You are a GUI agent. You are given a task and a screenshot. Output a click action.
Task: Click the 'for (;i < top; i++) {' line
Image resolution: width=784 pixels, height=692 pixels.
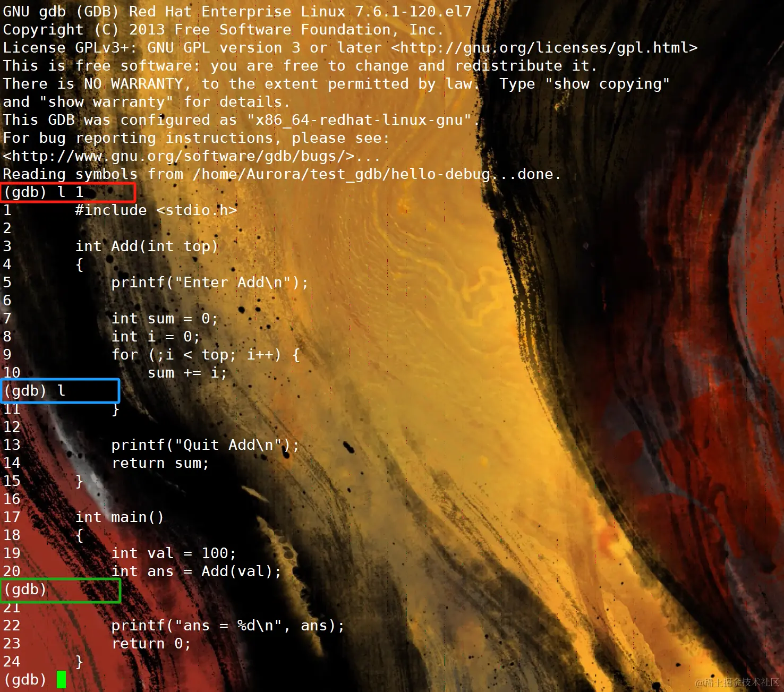point(206,355)
